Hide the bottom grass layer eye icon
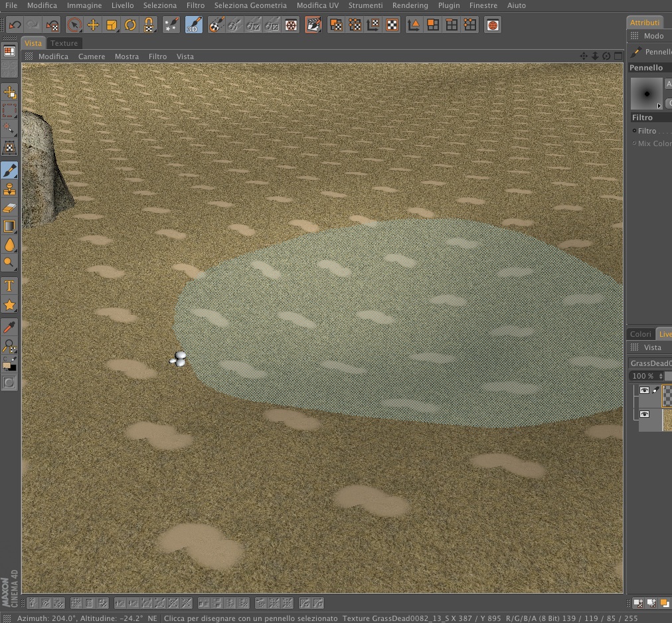672x623 pixels. 644,414
